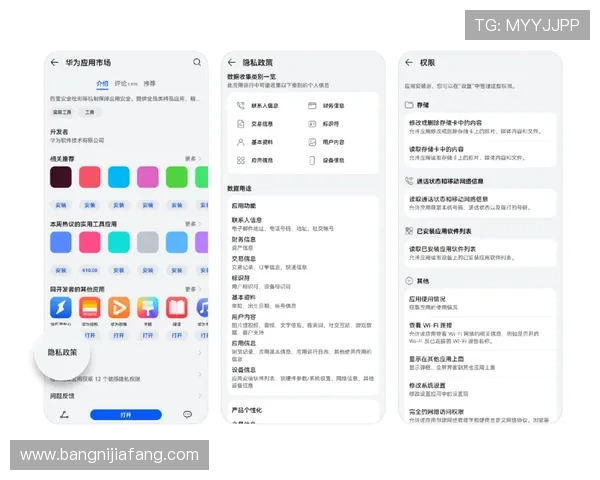
Task: Open coral red app in 相关推荐
Action: (90, 177)
